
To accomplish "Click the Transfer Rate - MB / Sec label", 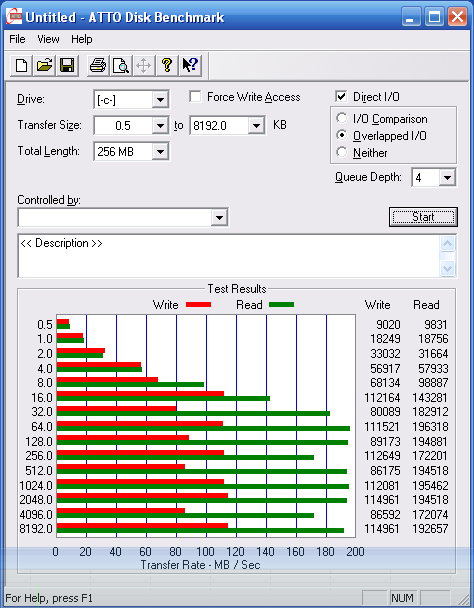I will pyautogui.click(x=200, y=565).
